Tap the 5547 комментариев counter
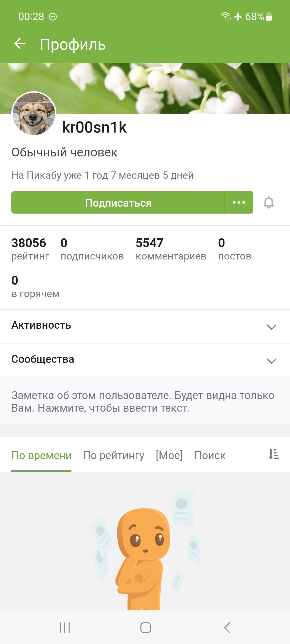290x644 pixels. click(x=171, y=249)
